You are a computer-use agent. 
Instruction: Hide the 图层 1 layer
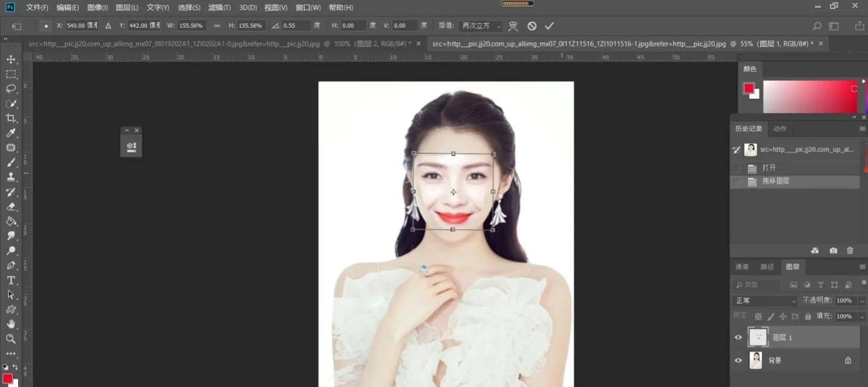click(738, 337)
